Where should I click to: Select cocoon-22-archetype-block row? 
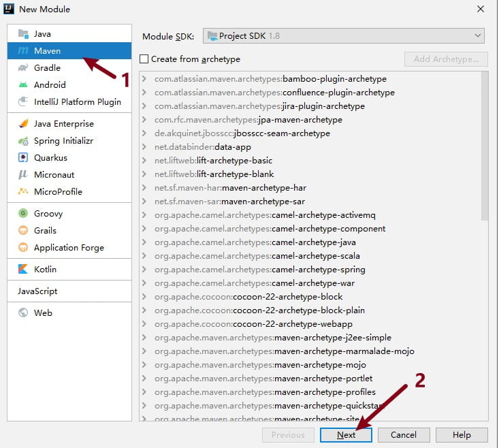point(310,297)
